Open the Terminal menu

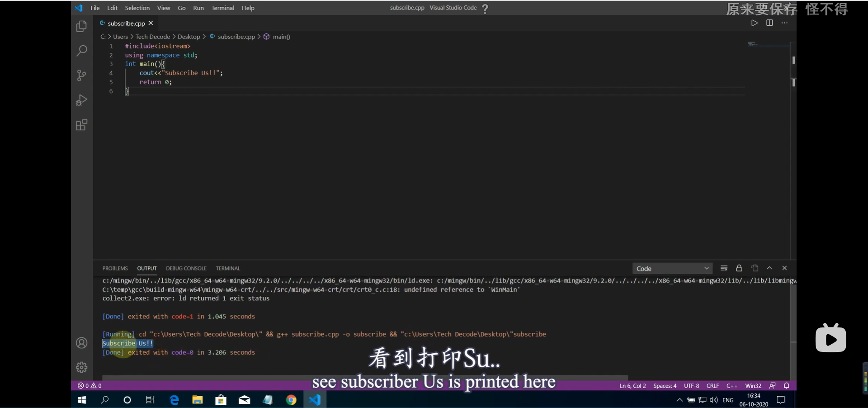223,8
